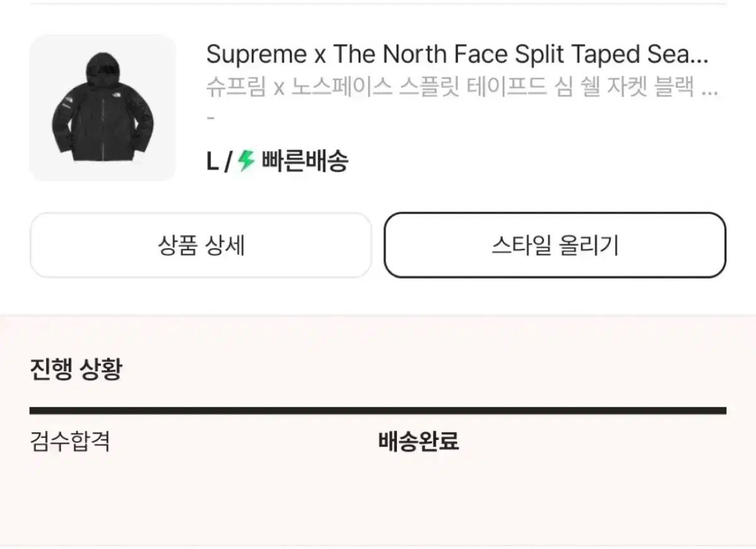
Task: Click the 진행 상황 progress heading
Action: 76,368
